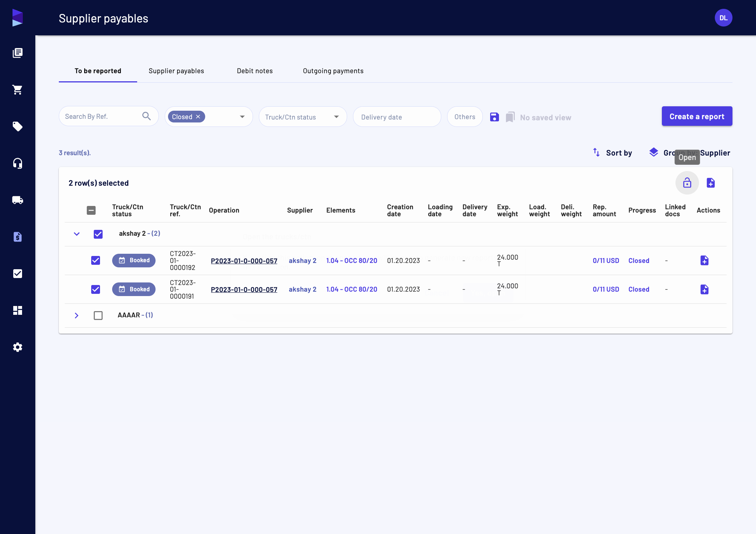Open the dashboard sidebar section
This screenshot has width=756, height=534.
pos(17,310)
